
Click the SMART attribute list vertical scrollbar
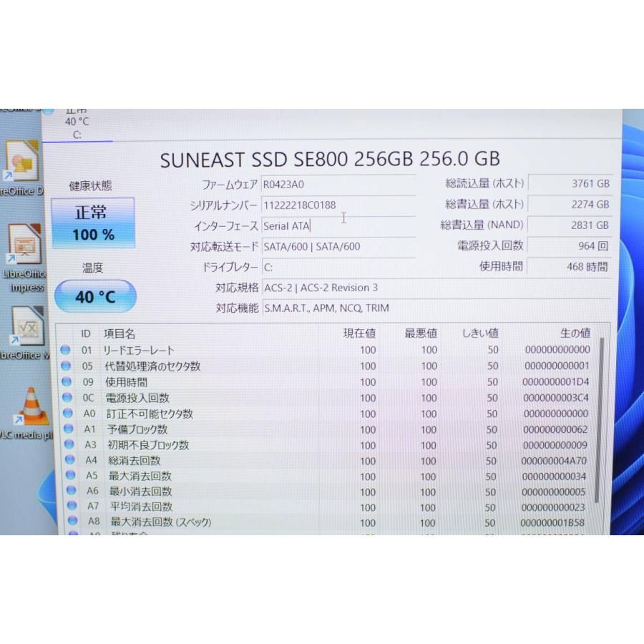600,419
